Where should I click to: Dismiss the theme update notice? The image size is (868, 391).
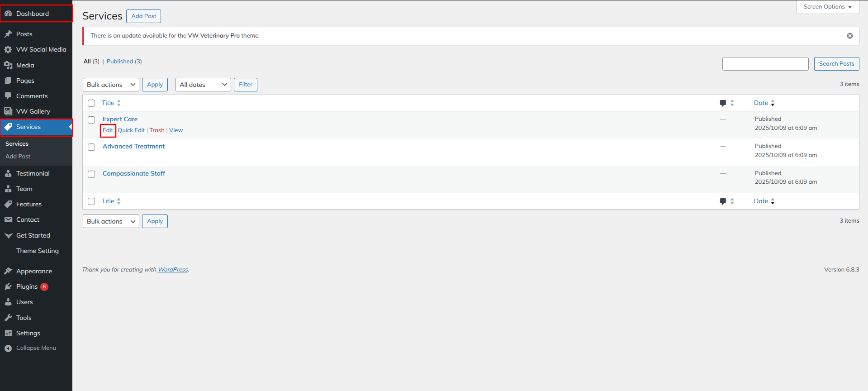click(850, 36)
